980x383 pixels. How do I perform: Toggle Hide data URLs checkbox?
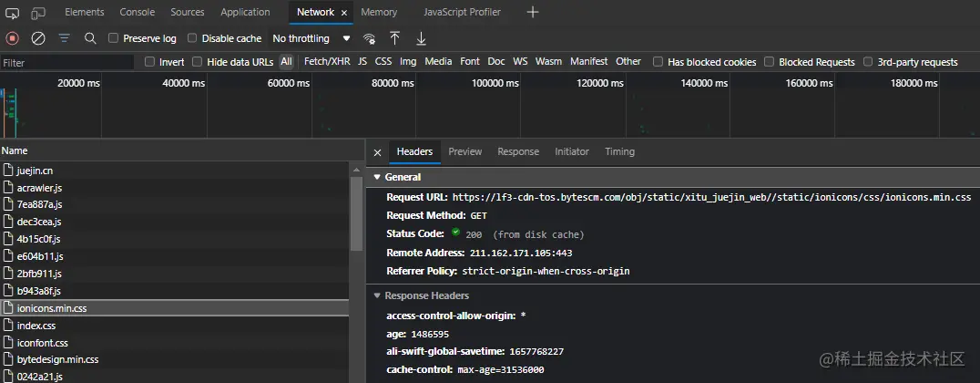pyautogui.click(x=197, y=61)
